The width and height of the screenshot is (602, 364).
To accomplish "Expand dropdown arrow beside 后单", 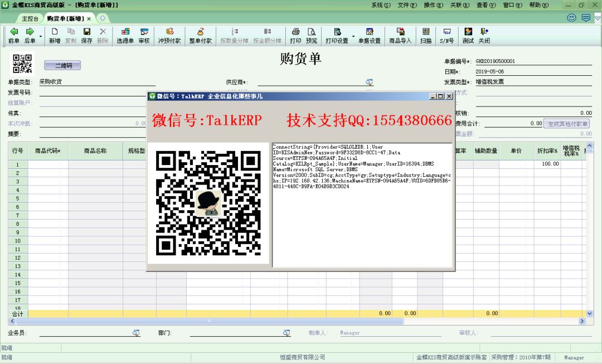I will click(40, 37).
